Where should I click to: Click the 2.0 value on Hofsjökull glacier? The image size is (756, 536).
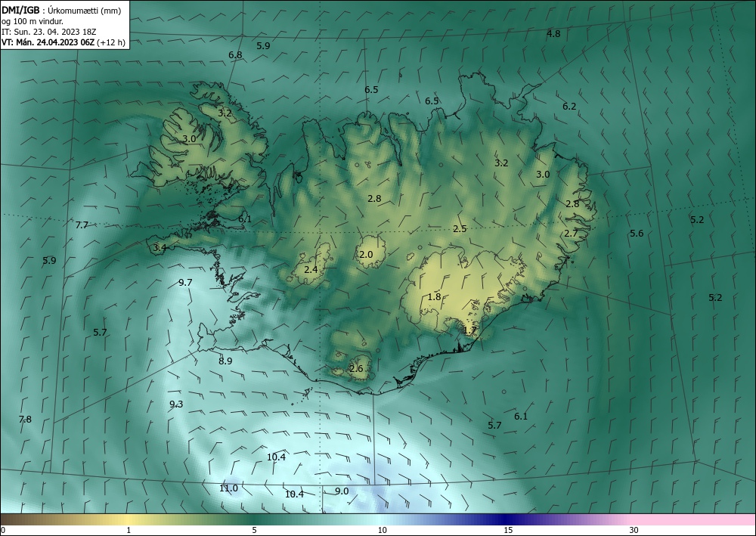[x=366, y=254]
